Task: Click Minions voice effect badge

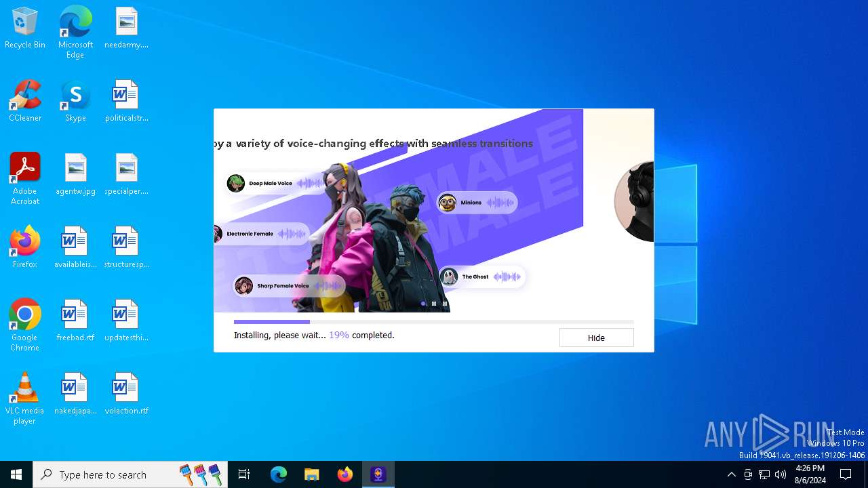Action: (x=477, y=203)
